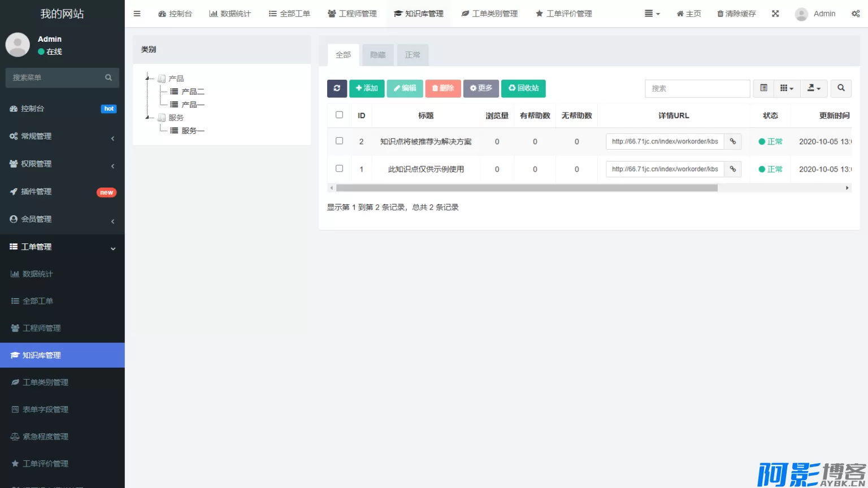Viewport: 868px width, 488px height.
Task: Click the refresh table icon button
Action: [337, 88]
